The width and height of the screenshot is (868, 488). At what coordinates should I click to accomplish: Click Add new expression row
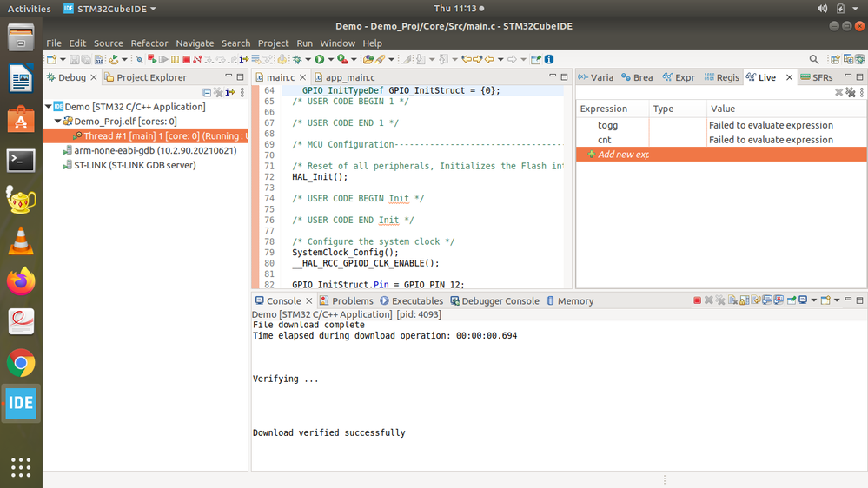point(622,155)
